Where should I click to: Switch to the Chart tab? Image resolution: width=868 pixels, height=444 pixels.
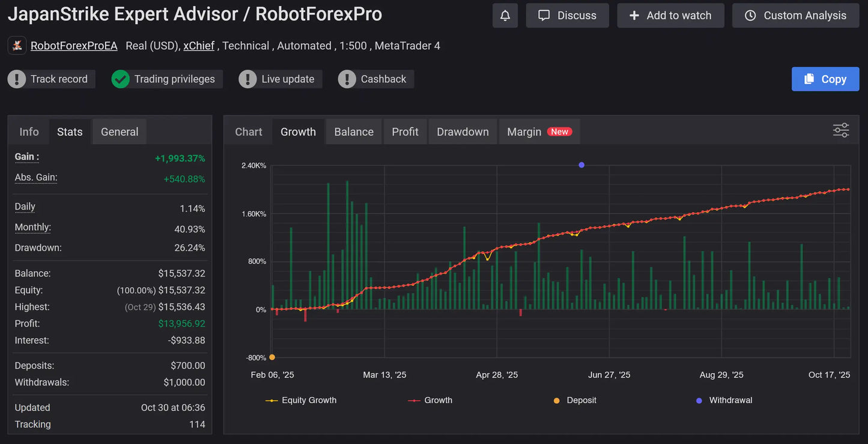pos(249,132)
